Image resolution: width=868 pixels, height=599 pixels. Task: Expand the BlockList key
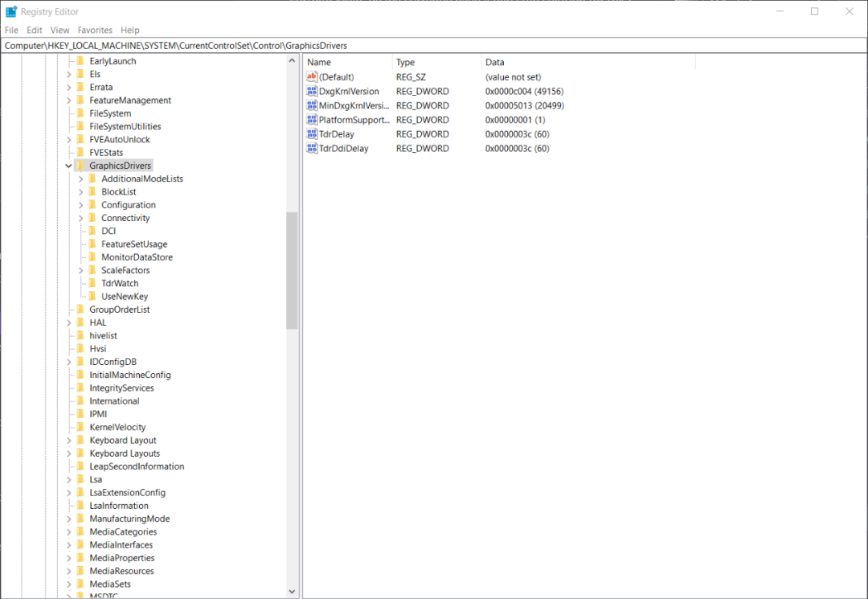tap(81, 191)
